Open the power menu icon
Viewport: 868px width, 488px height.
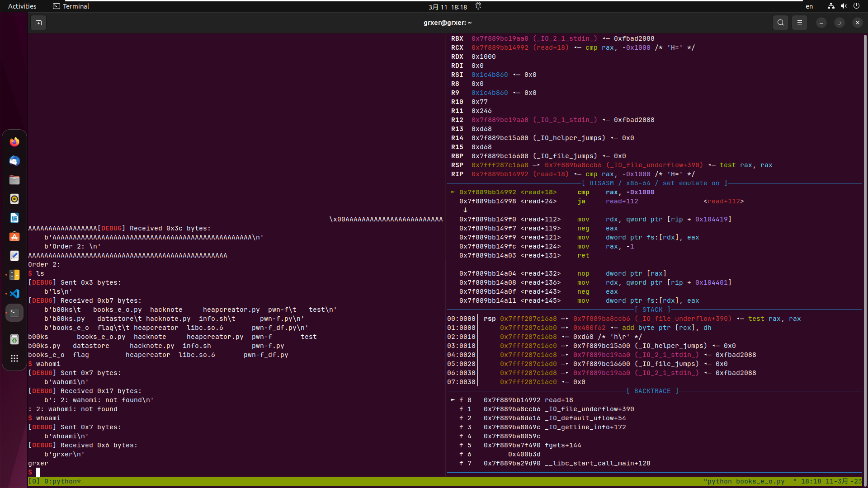pos(856,6)
